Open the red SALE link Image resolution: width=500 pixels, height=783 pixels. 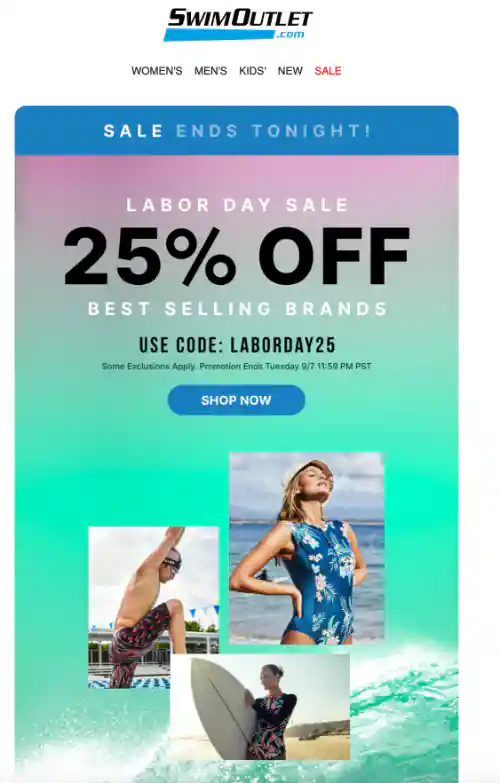[x=328, y=71]
